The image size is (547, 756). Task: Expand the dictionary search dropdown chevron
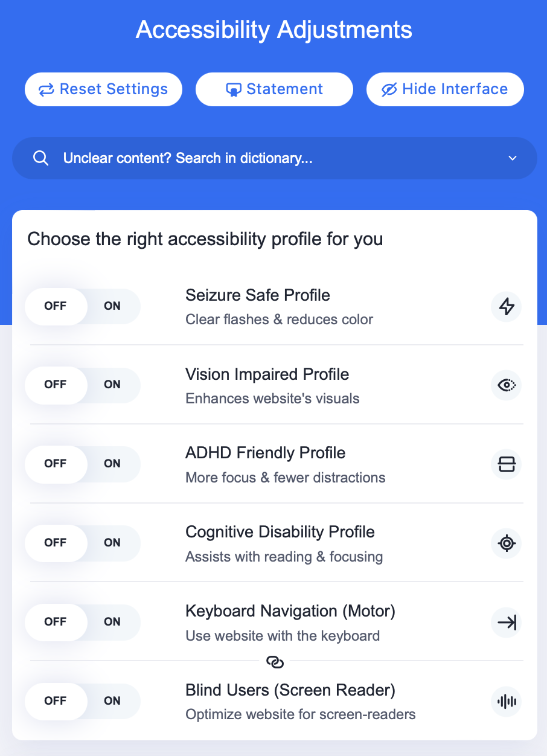[x=513, y=158]
